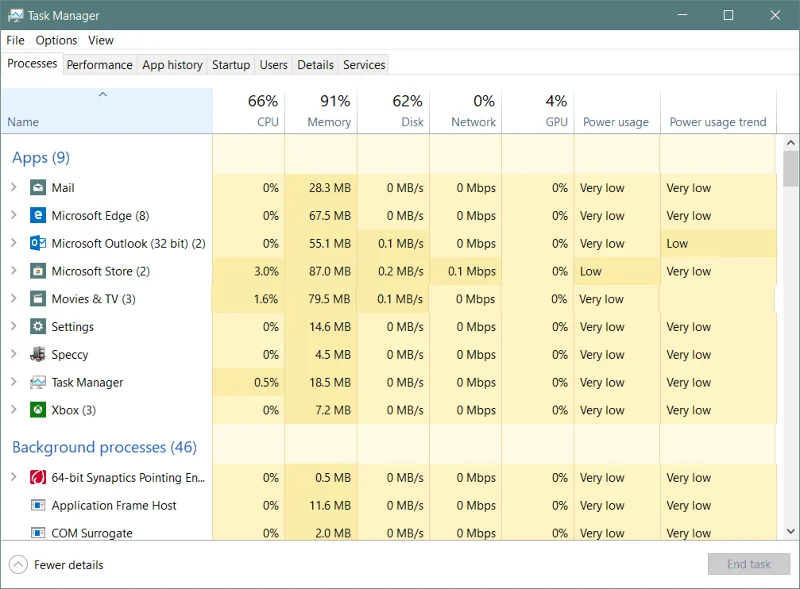Switch to the Startup tab
Viewport: 800px width, 589px height.
(231, 65)
